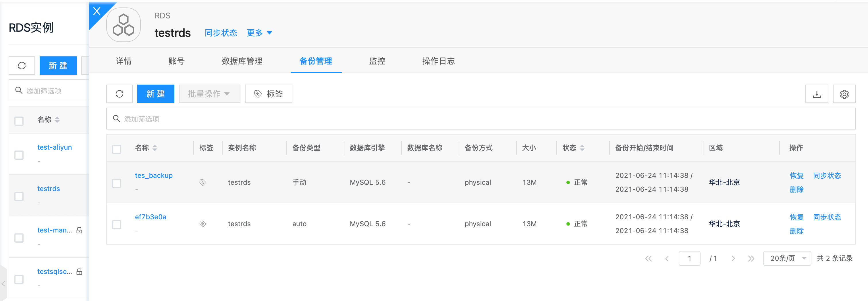Click 恢复 for the tes_backup row
Viewport: 868px width, 301px height.
796,176
